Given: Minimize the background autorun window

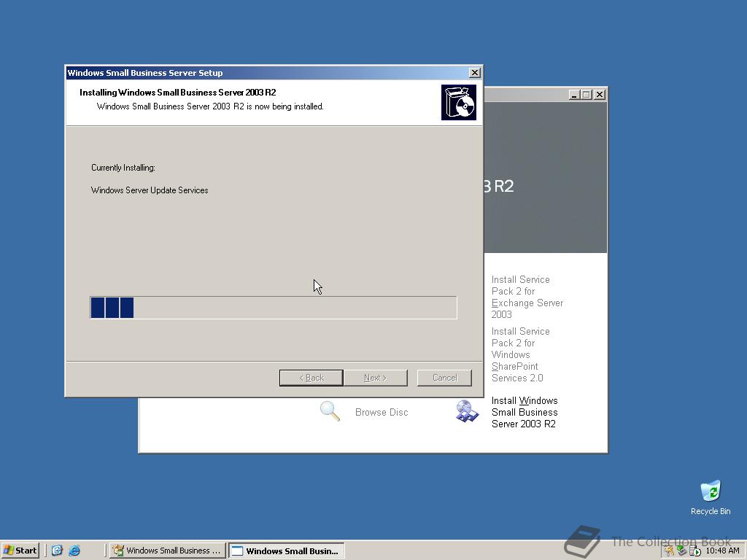Looking at the screenshot, I should [x=574, y=95].
